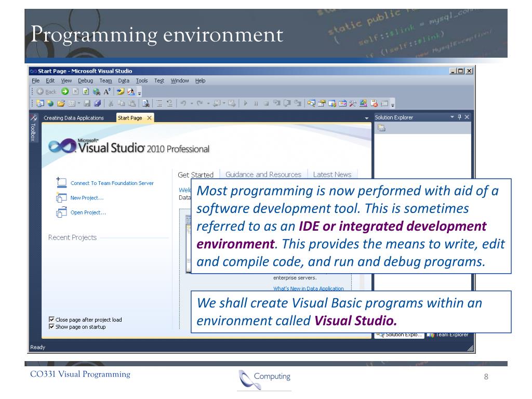
Task: Click the New Project toolbar icon
Action: pyautogui.click(x=40, y=103)
